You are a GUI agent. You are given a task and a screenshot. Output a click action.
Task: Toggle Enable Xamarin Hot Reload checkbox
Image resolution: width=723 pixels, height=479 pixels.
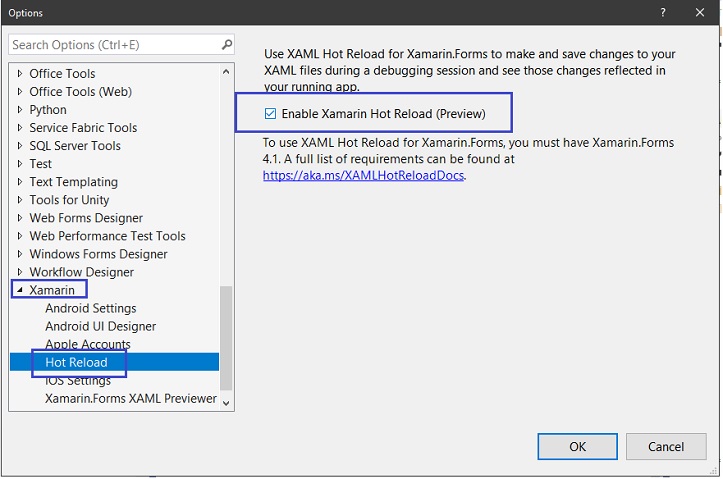[270, 113]
